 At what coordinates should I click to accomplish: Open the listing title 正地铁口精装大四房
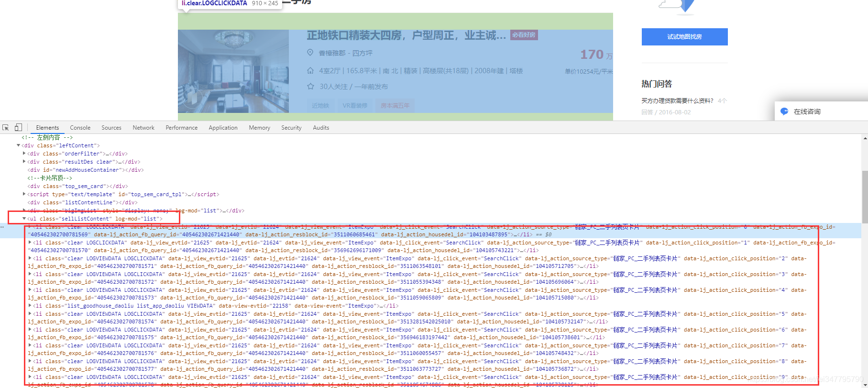[406, 35]
